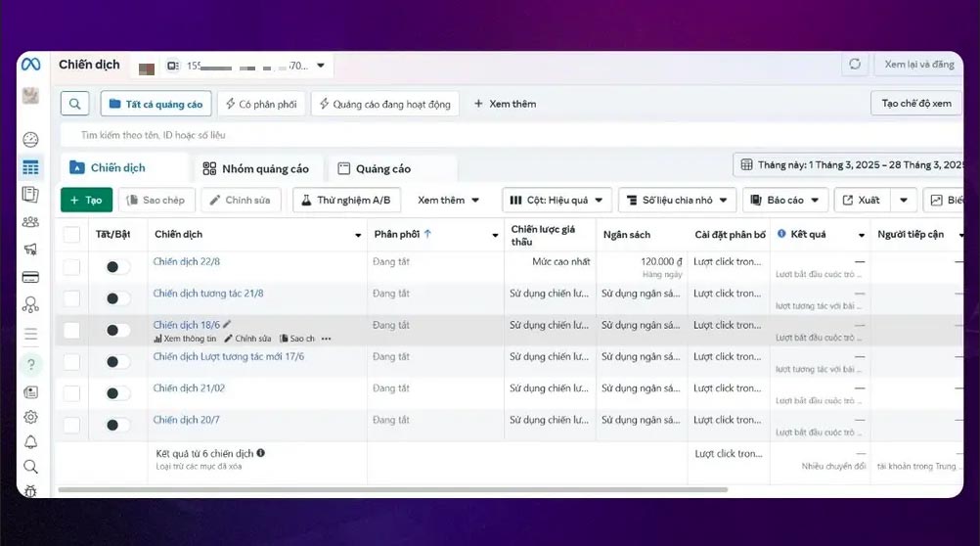This screenshot has width=980, height=546.
Task: Open the date range picker Tháng này
Action: pos(848,165)
